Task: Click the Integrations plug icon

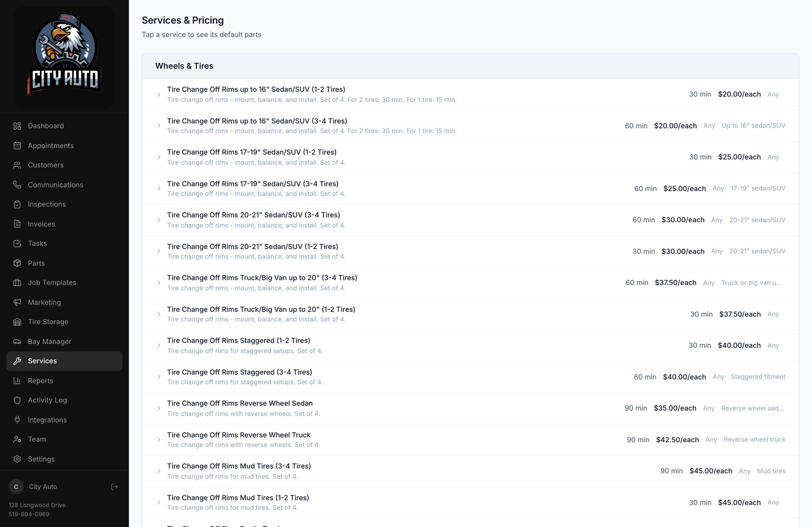Action: point(17,420)
